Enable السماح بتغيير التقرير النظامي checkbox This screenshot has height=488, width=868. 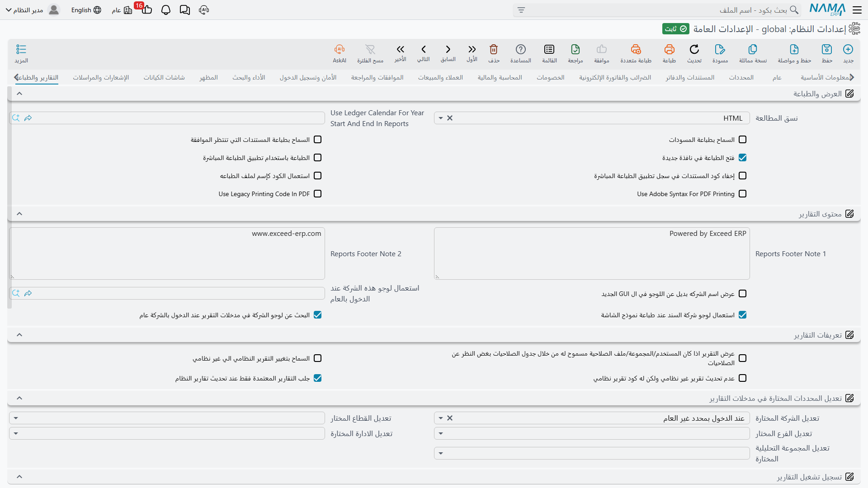[x=318, y=358]
